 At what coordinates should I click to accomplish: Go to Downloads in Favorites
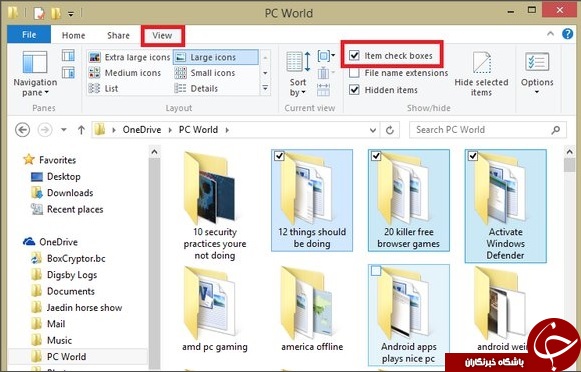click(x=62, y=193)
